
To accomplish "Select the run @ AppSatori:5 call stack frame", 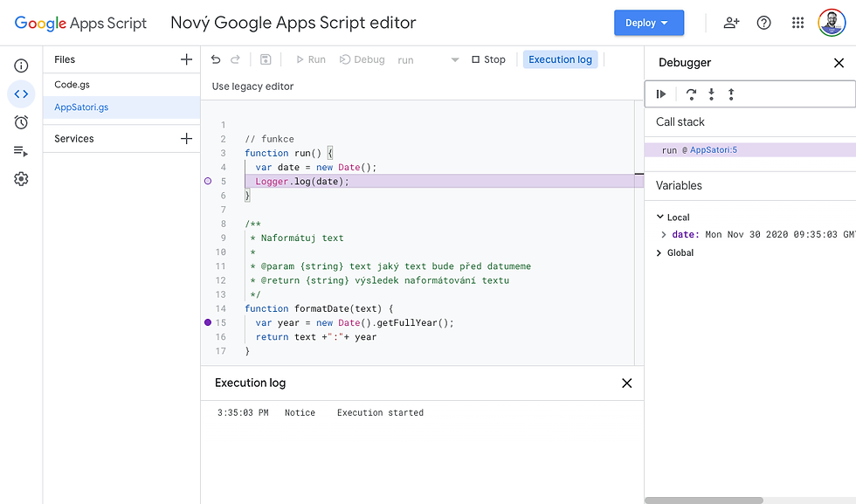I will [749, 150].
